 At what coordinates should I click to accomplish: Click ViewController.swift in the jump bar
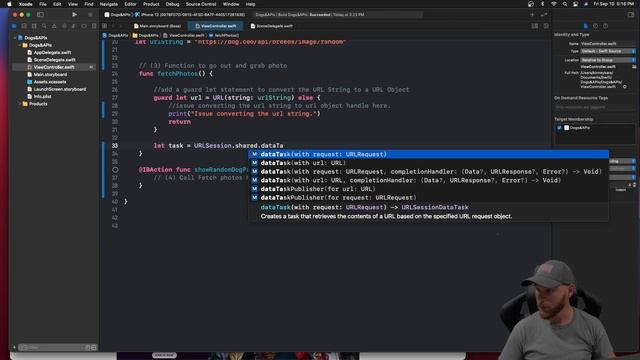(184, 36)
